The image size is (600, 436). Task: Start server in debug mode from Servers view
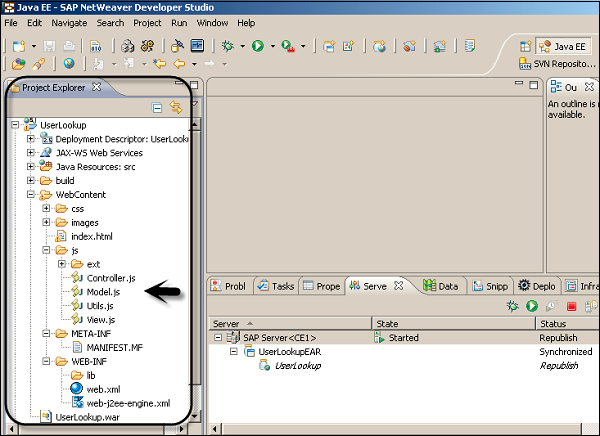(513, 305)
